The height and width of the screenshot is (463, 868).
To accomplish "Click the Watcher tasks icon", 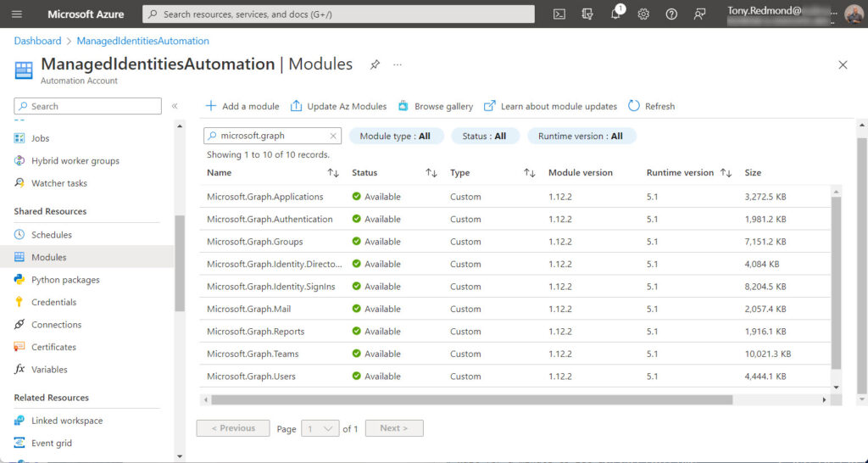I will (x=19, y=183).
